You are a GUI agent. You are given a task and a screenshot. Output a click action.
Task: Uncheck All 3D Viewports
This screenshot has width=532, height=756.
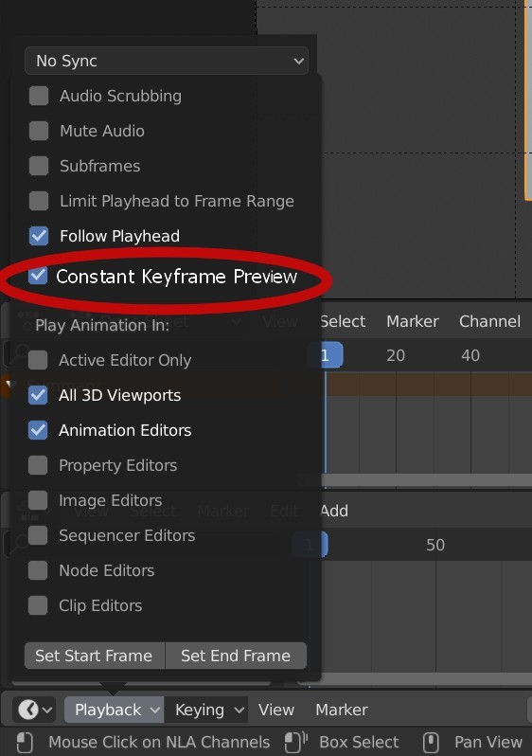(38, 395)
